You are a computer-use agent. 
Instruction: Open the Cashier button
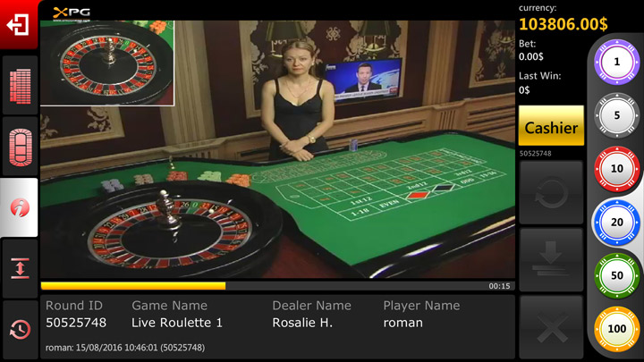click(x=551, y=126)
